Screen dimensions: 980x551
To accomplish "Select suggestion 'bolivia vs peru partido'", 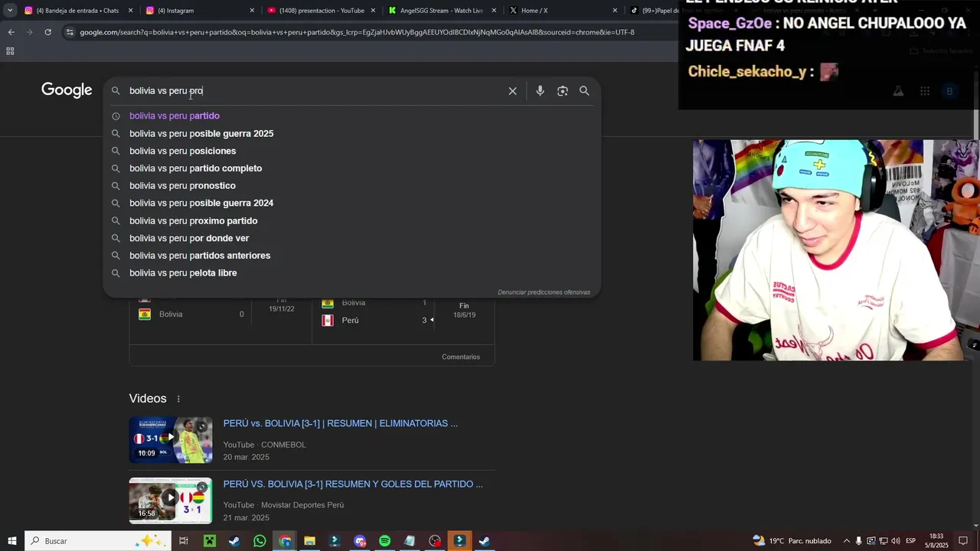I will point(351,116).
